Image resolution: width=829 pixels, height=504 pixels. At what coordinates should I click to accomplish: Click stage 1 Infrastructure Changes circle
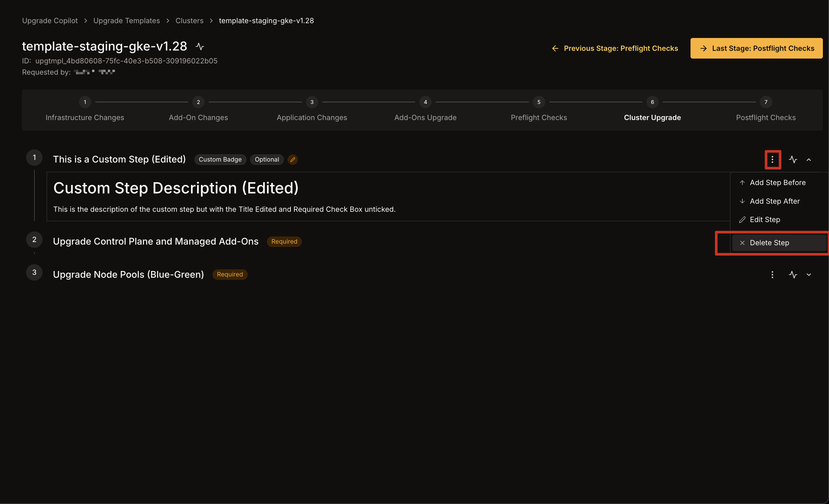pos(85,102)
